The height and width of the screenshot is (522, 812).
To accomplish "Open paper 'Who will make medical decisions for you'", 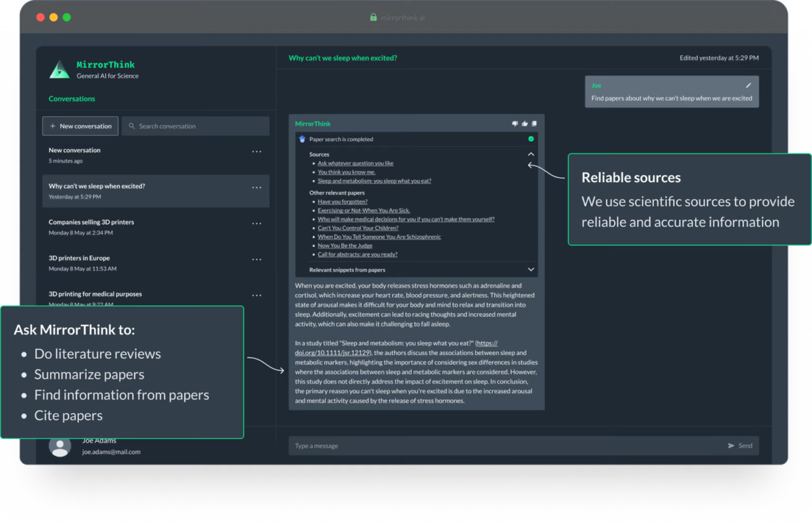I will tap(406, 219).
